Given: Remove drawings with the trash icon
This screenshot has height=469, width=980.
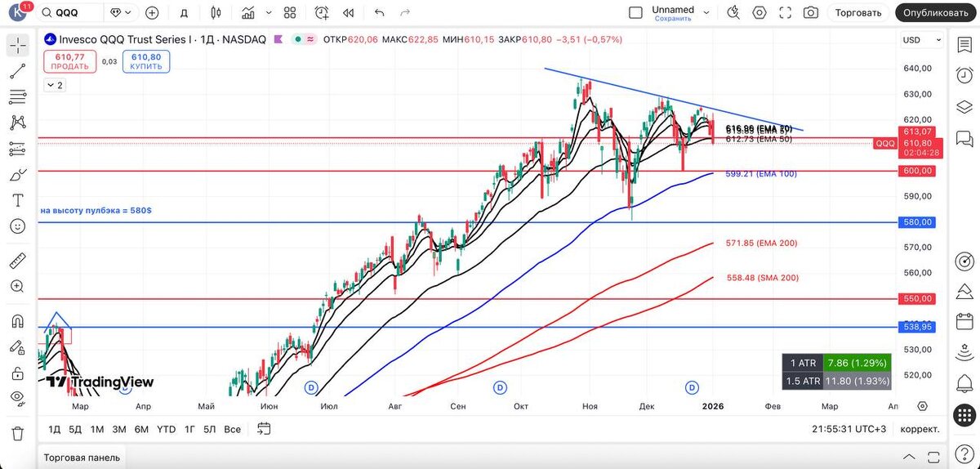Looking at the screenshot, I should [18, 433].
